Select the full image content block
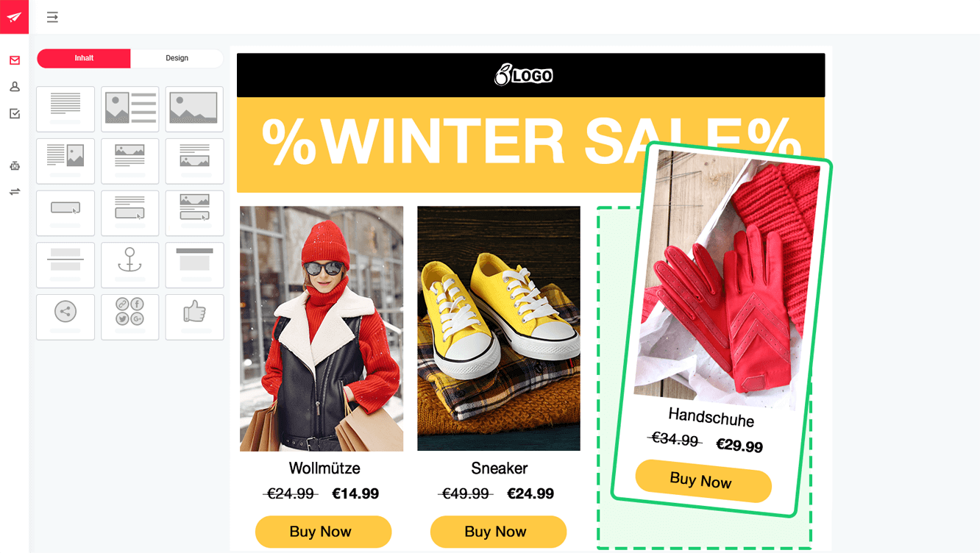The height and width of the screenshot is (553, 980). 194,109
